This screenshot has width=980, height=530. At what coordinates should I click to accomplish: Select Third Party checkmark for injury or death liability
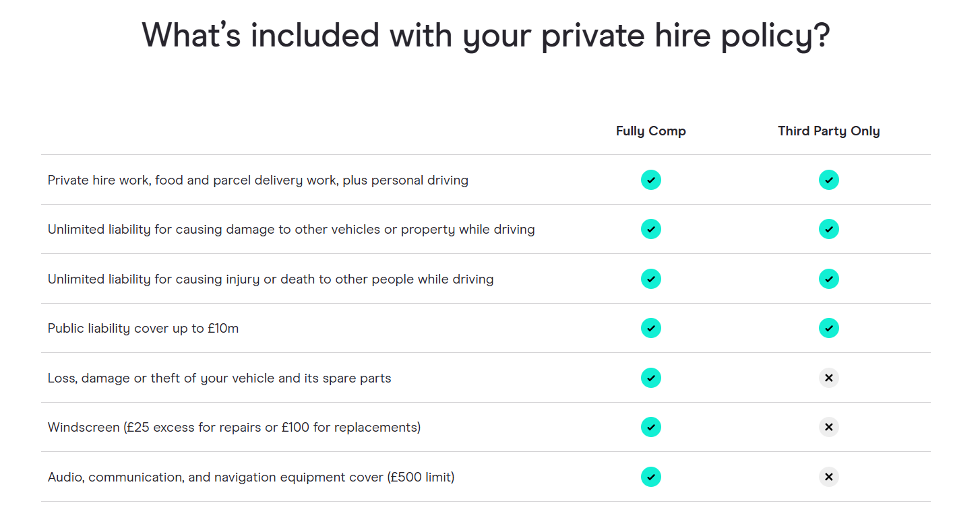829,279
